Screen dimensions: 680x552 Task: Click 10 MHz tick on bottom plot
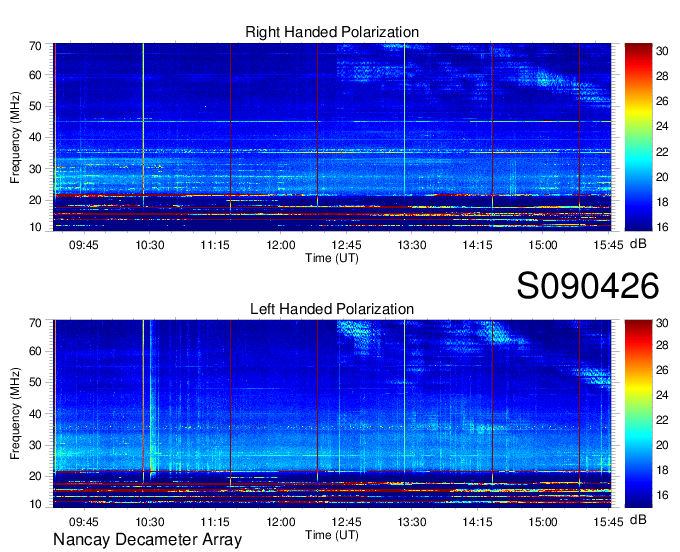pyautogui.click(x=35, y=504)
